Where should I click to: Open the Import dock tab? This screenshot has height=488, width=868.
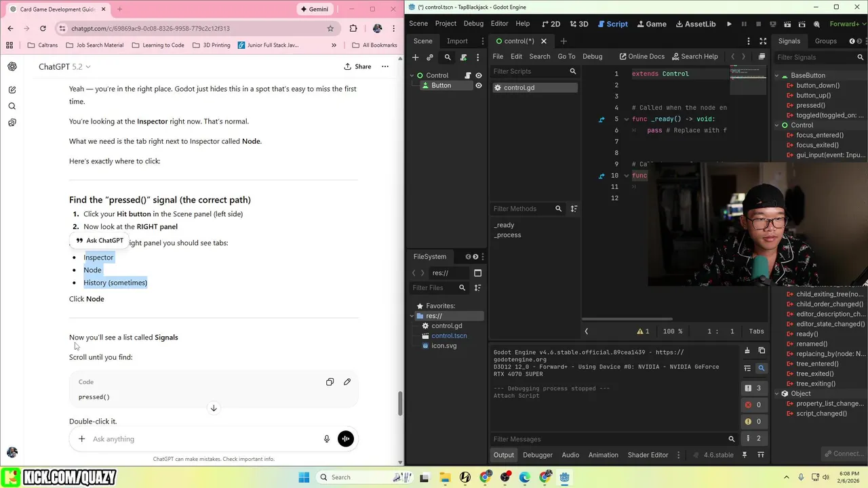(x=457, y=41)
